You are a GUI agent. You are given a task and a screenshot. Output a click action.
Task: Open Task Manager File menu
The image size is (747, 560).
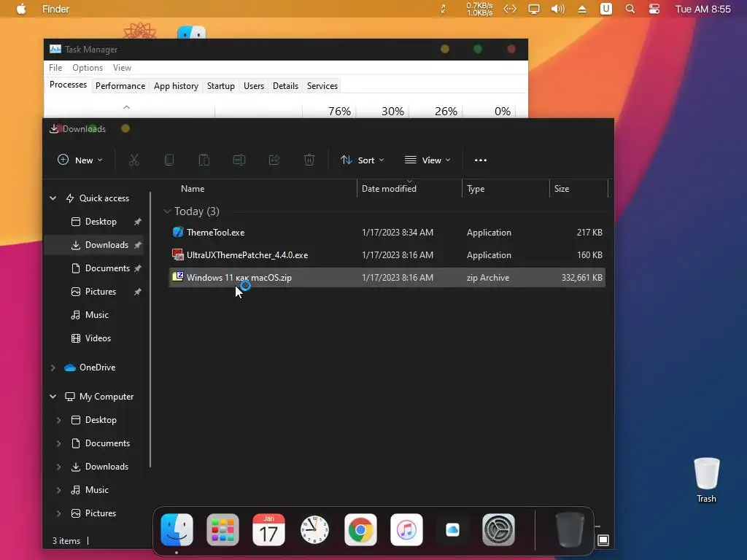pos(55,68)
